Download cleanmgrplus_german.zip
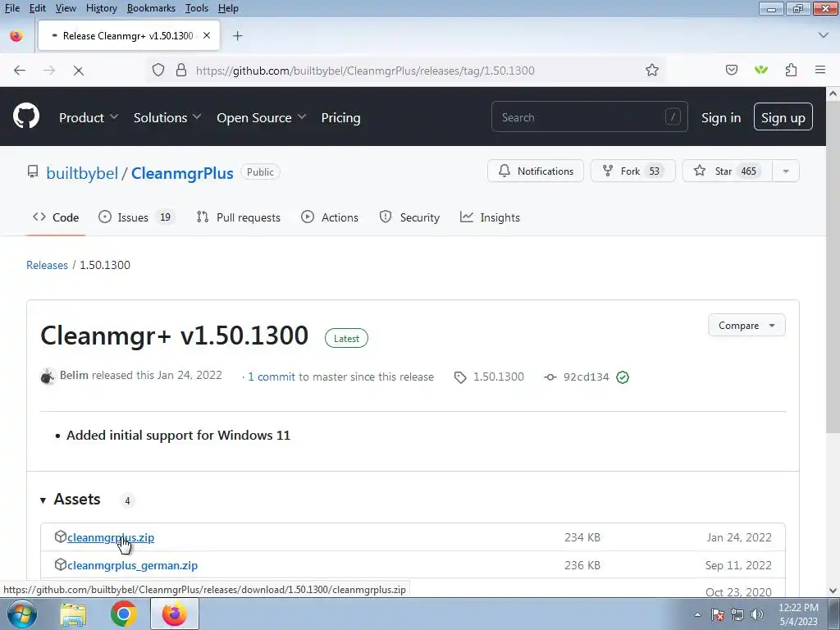The image size is (840, 630). tap(132, 565)
